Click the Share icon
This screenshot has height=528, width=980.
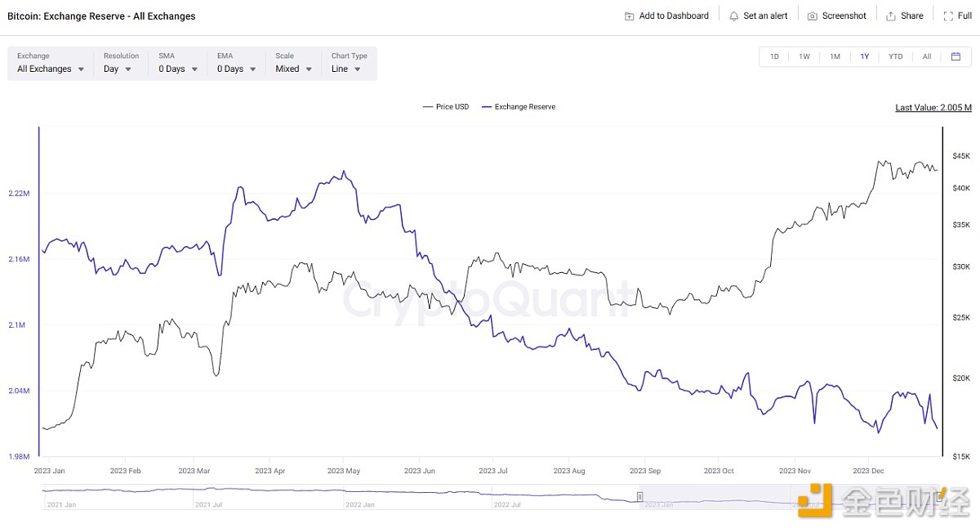click(x=891, y=16)
